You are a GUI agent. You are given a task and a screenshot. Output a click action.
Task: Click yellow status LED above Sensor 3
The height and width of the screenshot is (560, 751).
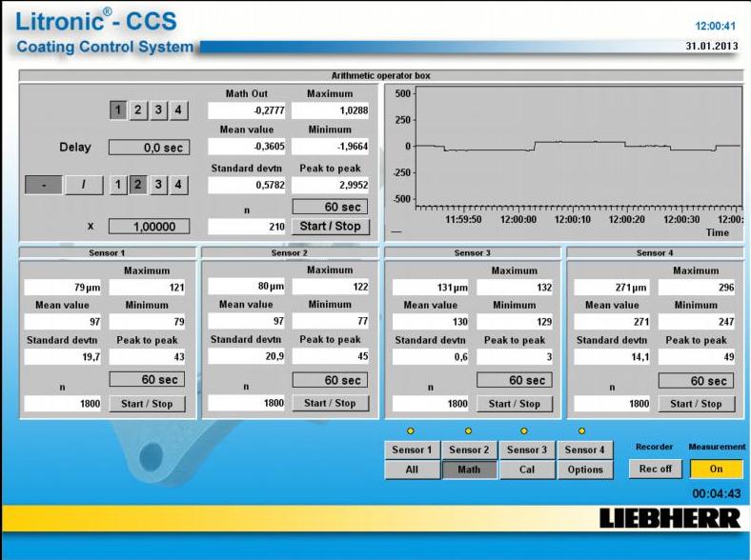tap(524, 430)
